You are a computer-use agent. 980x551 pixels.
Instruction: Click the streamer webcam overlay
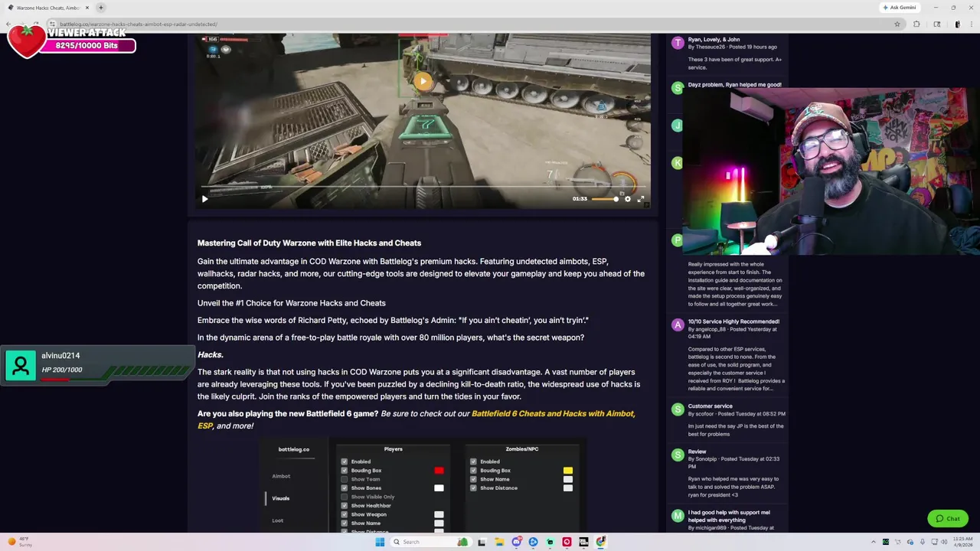(831, 171)
